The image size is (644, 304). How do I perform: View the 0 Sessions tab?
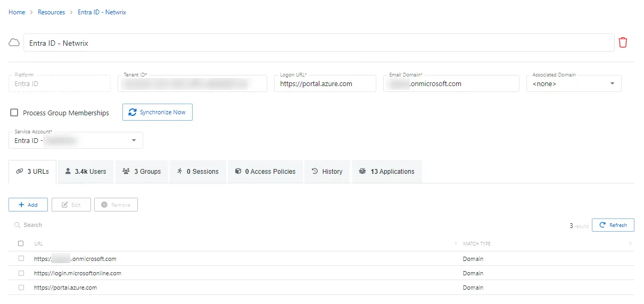point(198,171)
